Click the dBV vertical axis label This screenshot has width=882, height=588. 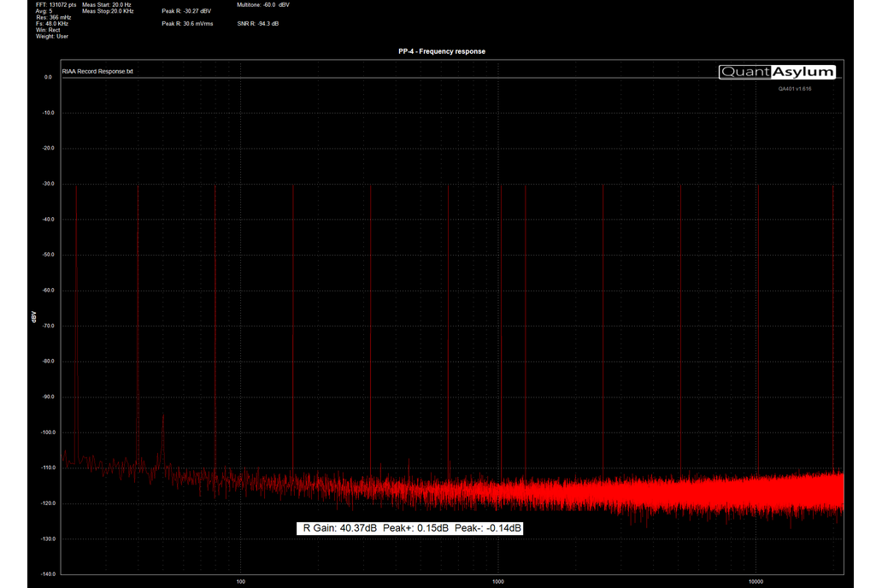[33, 317]
